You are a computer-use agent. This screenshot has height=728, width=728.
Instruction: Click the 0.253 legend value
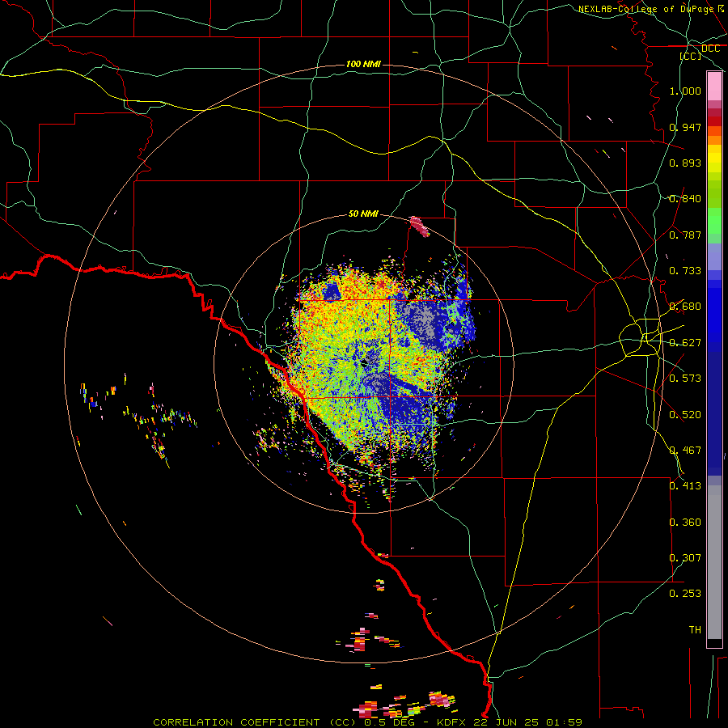[x=685, y=594]
